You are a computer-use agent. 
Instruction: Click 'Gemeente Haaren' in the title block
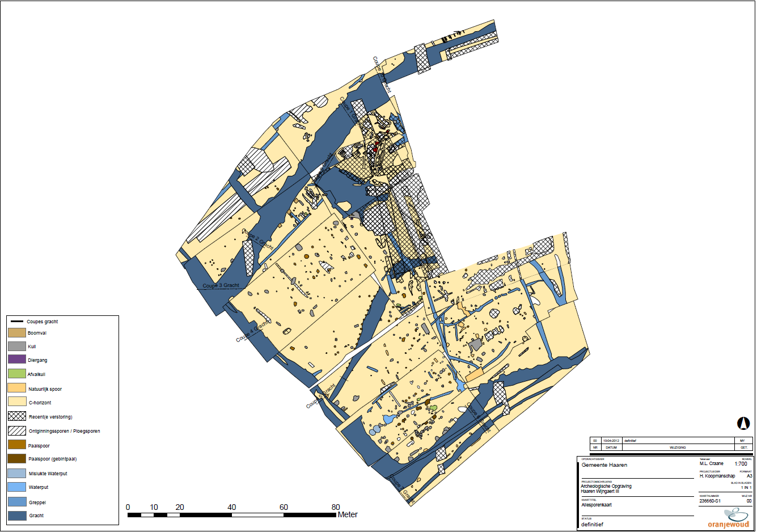click(604, 465)
